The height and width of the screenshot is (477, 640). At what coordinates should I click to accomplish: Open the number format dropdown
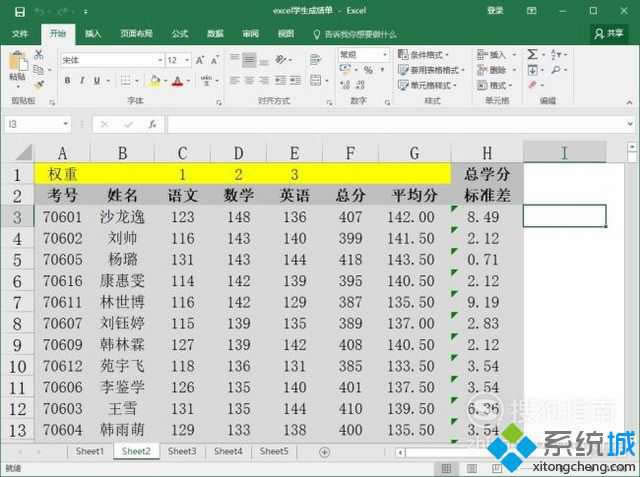pyautogui.click(x=384, y=54)
